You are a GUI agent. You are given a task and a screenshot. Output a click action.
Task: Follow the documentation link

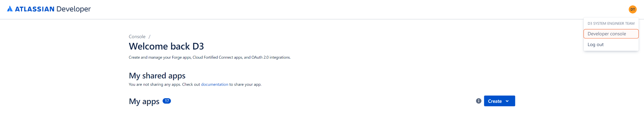pyautogui.click(x=214, y=85)
